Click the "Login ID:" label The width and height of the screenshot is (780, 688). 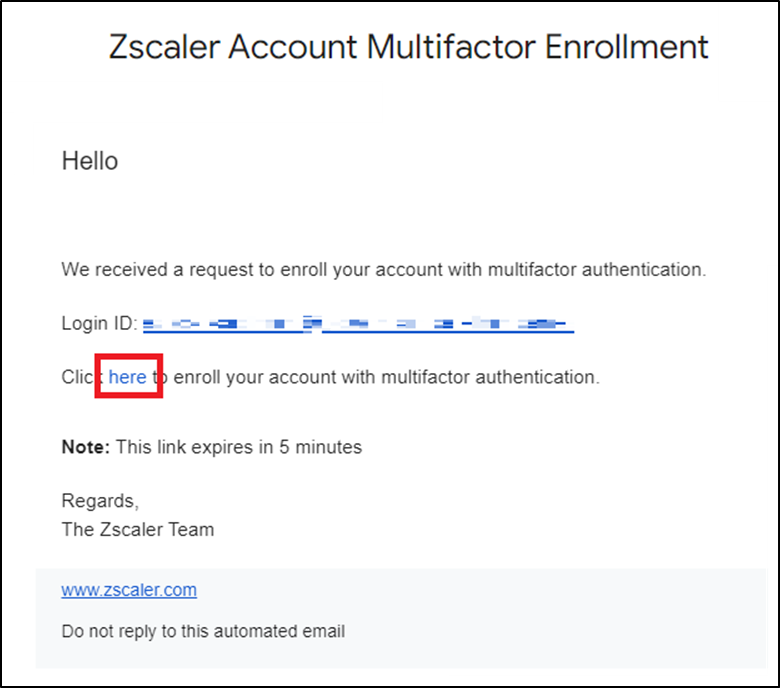tap(99, 324)
